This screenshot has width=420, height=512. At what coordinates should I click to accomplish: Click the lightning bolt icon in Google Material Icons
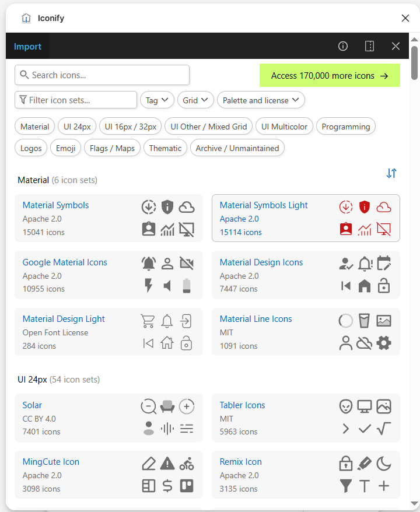point(149,285)
